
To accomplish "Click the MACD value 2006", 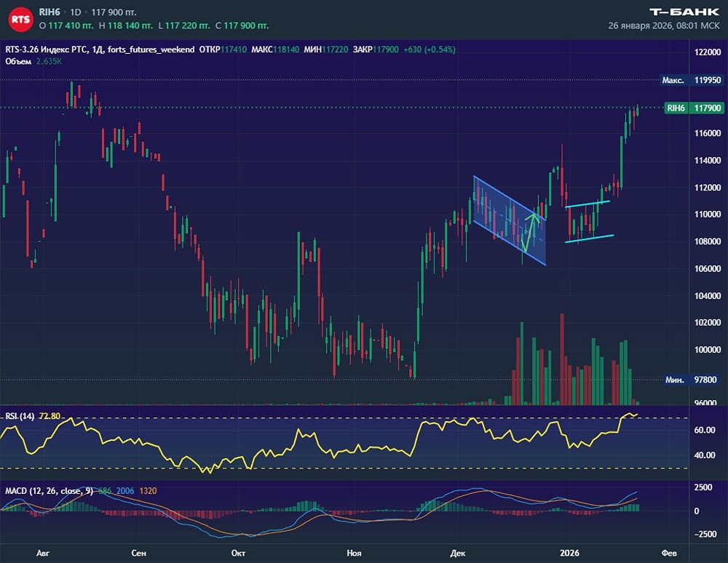I will click(x=125, y=491).
